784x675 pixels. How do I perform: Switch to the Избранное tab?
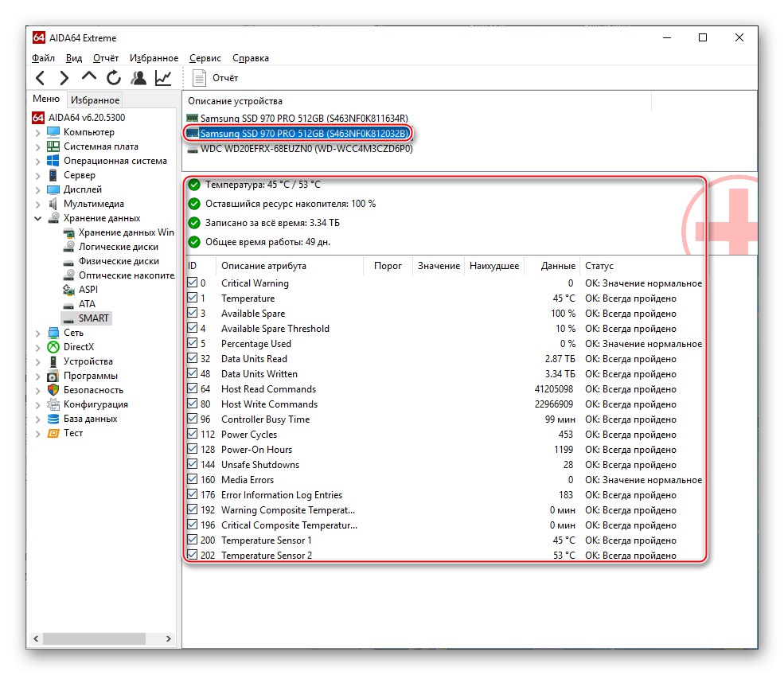95,99
